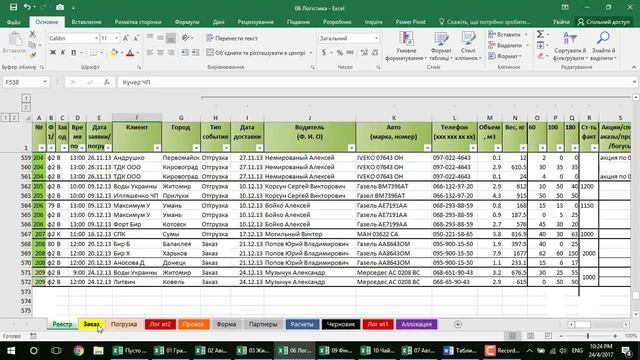Click the comma style 000 icon

click(x=350, y=53)
